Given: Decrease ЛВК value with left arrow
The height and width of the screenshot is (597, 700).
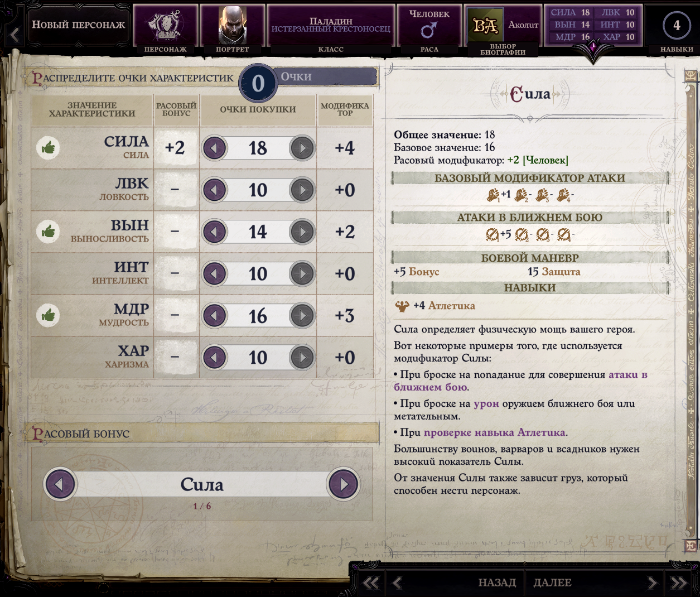Looking at the screenshot, I should coord(214,190).
